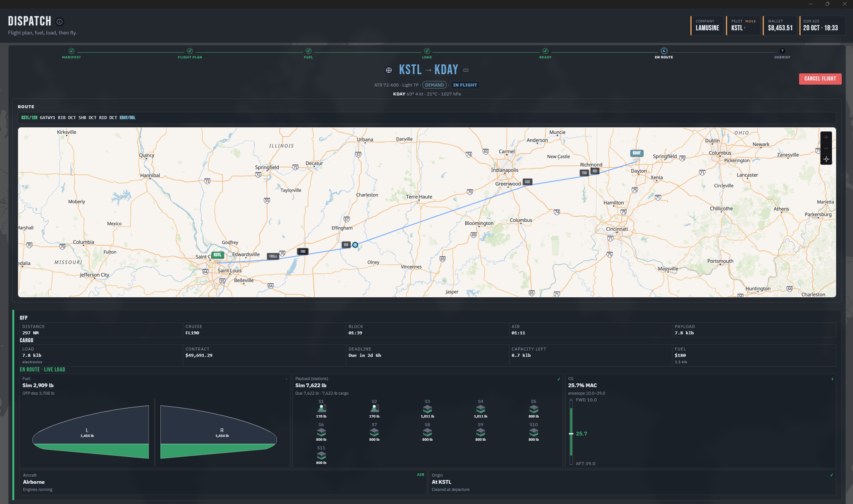Click the TWILA waypoint marker on map
The height and width of the screenshot is (504, 853).
click(273, 256)
